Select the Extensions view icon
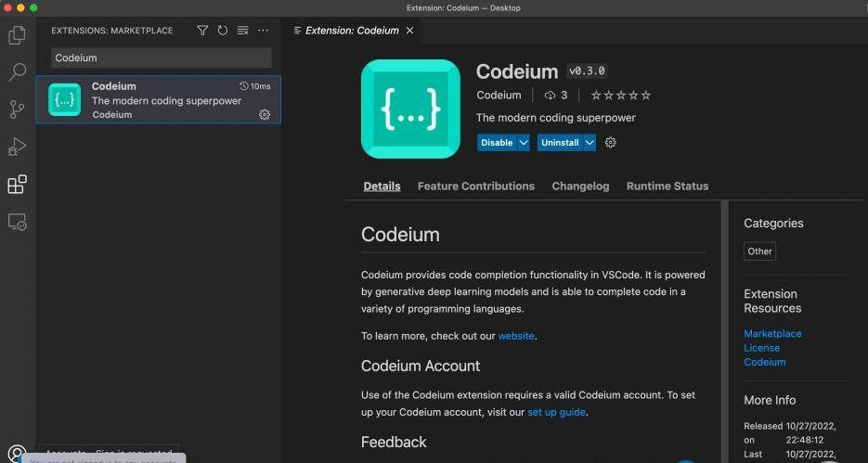The width and height of the screenshot is (868, 463). tap(17, 185)
